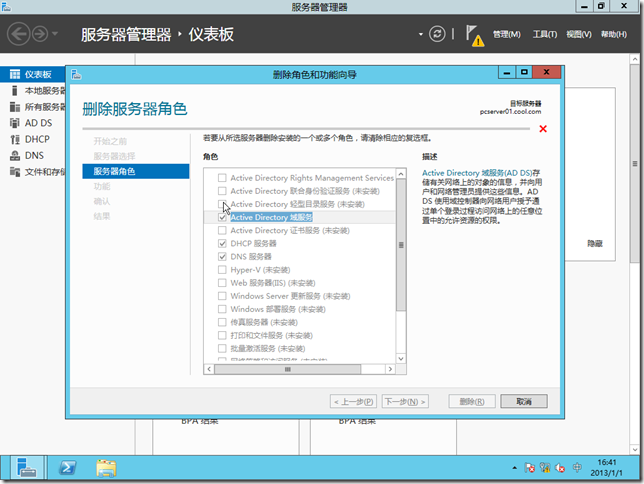Click the red X error icon

pyautogui.click(x=543, y=129)
